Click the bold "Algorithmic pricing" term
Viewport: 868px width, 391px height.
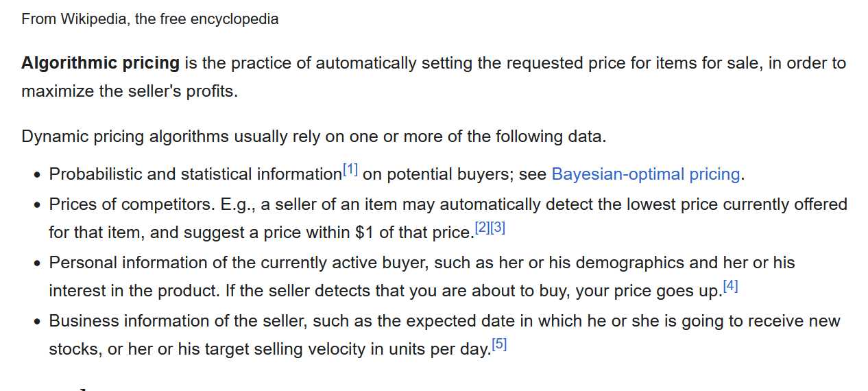point(100,63)
